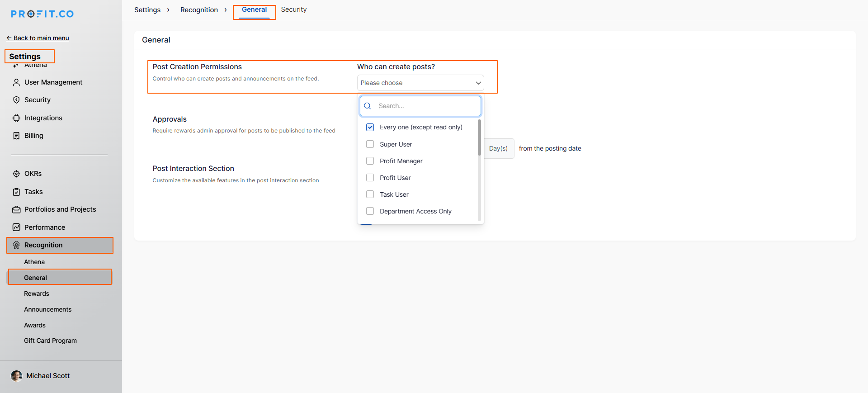Click the OKRs target icon
This screenshot has width=868, height=393.
coord(16,174)
